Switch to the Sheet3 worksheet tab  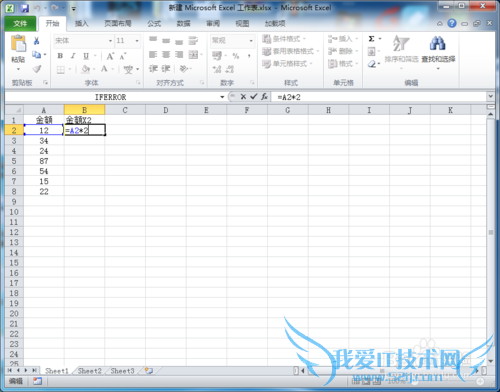pyautogui.click(x=122, y=371)
